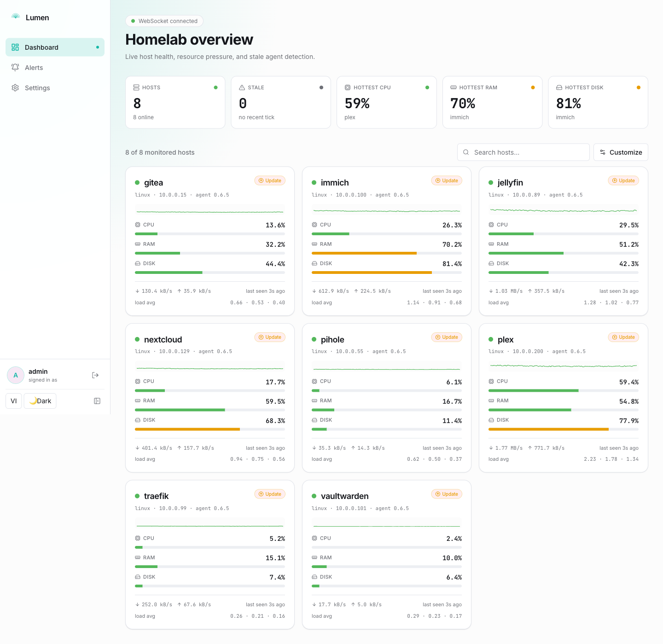Open the Dashboard sidebar item
This screenshot has height=644, width=663.
click(x=55, y=47)
